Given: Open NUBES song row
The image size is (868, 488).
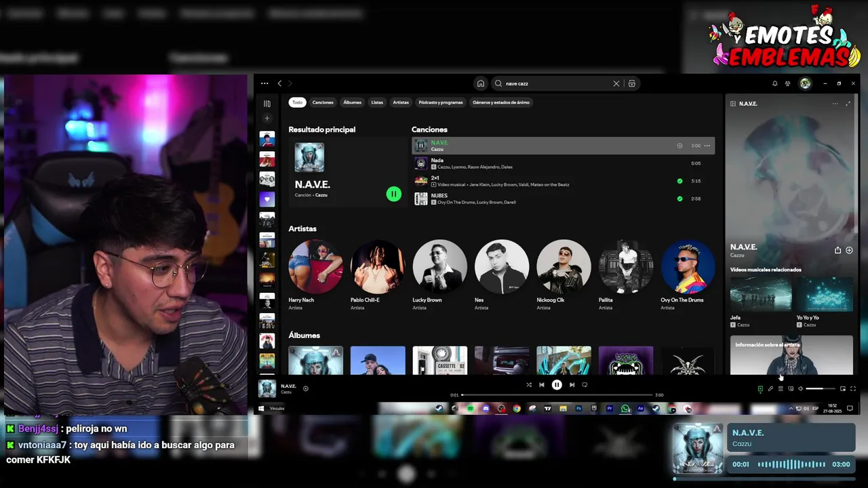Looking at the screenshot, I should [x=563, y=199].
